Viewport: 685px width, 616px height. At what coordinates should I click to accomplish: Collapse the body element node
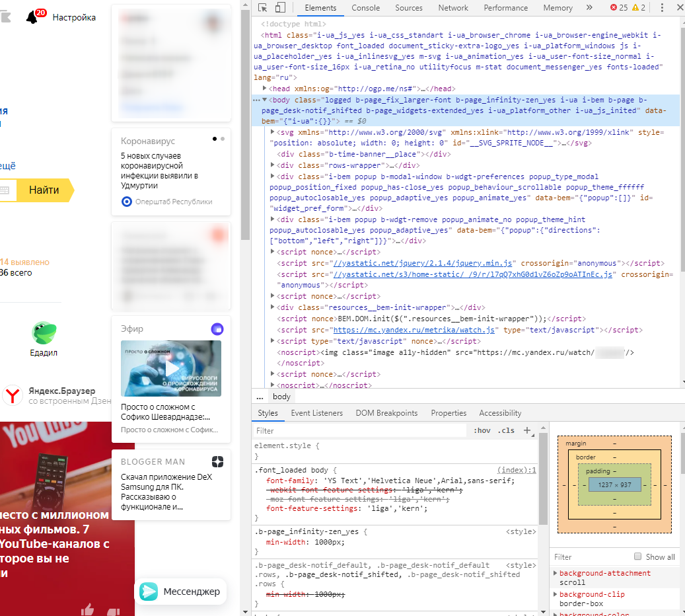click(x=264, y=100)
